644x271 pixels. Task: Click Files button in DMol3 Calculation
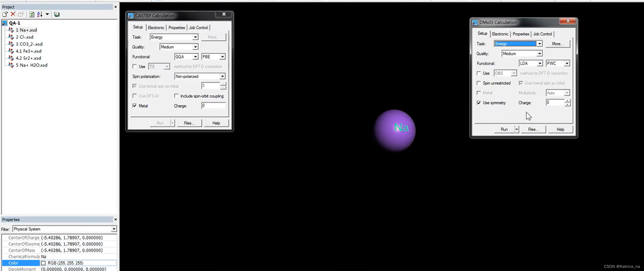[533, 129]
